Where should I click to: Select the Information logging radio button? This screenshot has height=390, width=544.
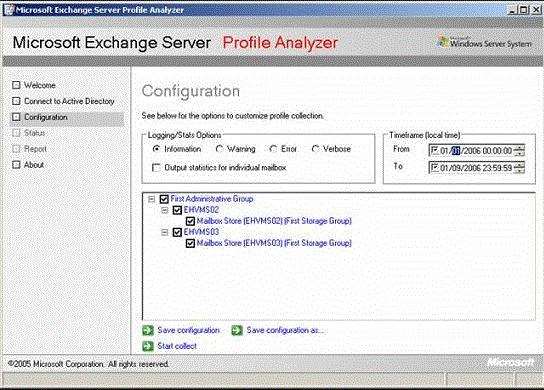[156, 149]
